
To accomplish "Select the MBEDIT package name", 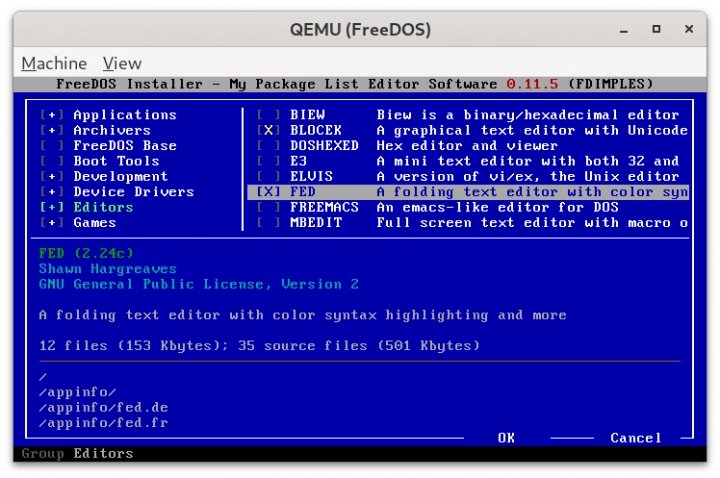I will point(316,223).
